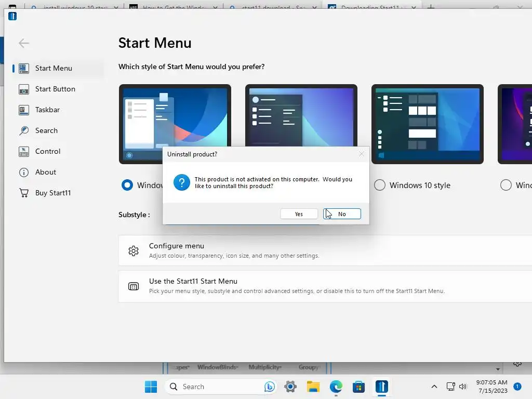
Task: Click Multiplicity link in browser behind
Action: (x=265, y=367)
